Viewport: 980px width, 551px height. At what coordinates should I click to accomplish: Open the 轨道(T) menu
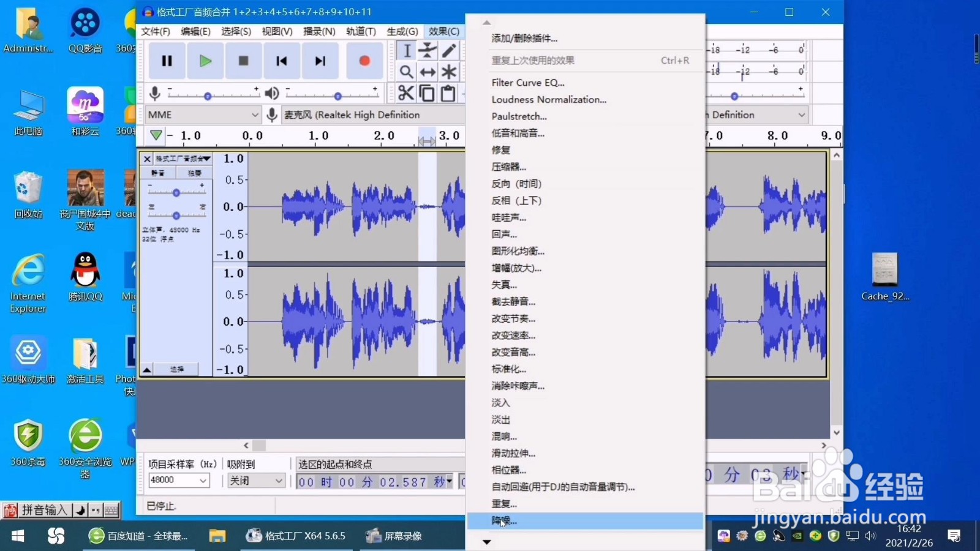tap(361, 31)
